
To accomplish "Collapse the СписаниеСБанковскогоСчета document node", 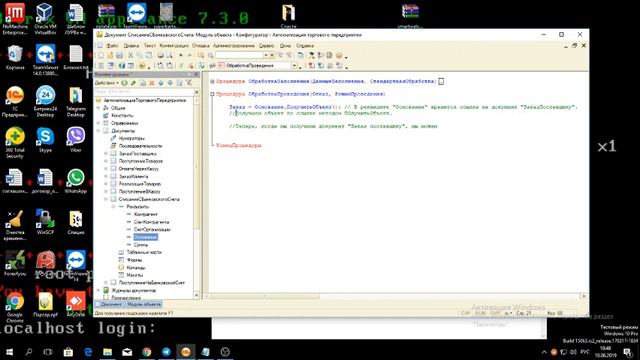I will coord(106,199).
